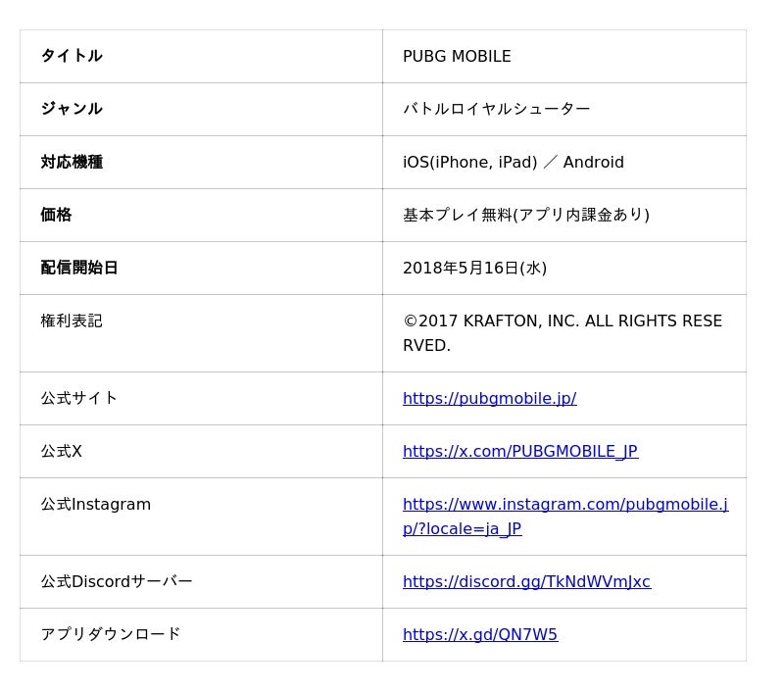
Task: Click the x.gd app download link
Action: pos(479,634)
